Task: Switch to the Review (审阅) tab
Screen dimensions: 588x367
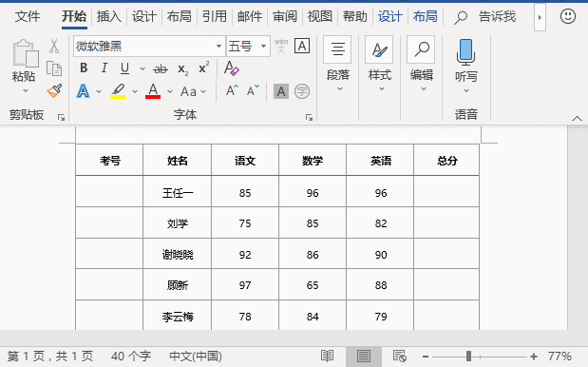Action: tap(285, 16)
